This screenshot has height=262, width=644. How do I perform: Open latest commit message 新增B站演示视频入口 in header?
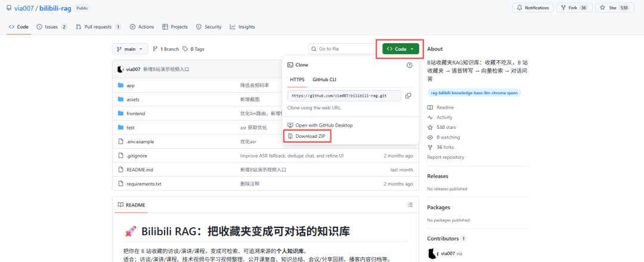(x=166, y=69)
